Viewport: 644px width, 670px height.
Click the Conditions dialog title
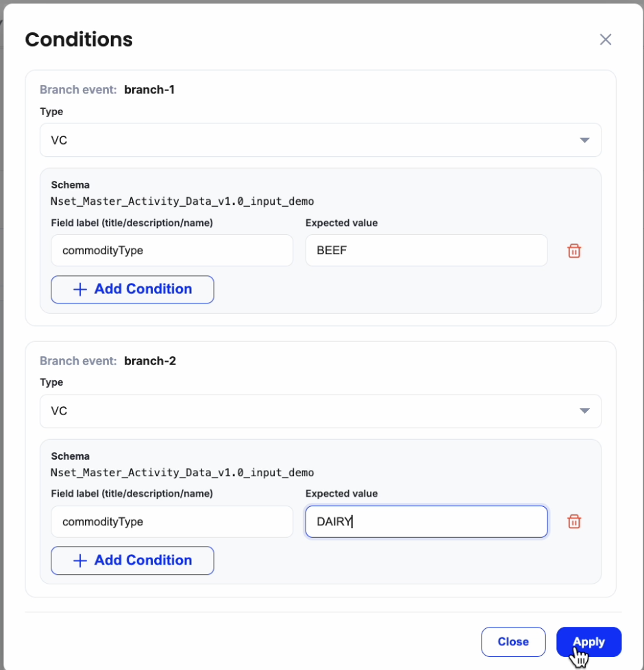(79, 40)
